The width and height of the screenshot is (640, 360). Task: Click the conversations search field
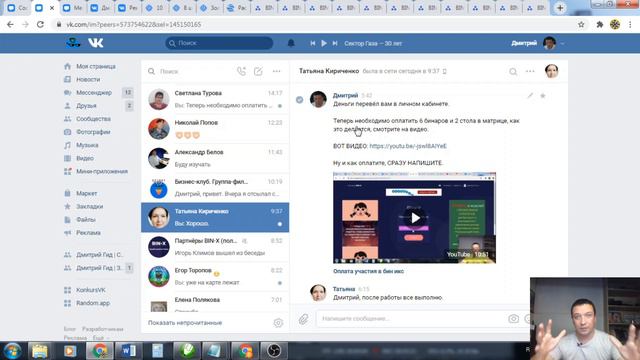pyautogui.click(x=190, y=71)
